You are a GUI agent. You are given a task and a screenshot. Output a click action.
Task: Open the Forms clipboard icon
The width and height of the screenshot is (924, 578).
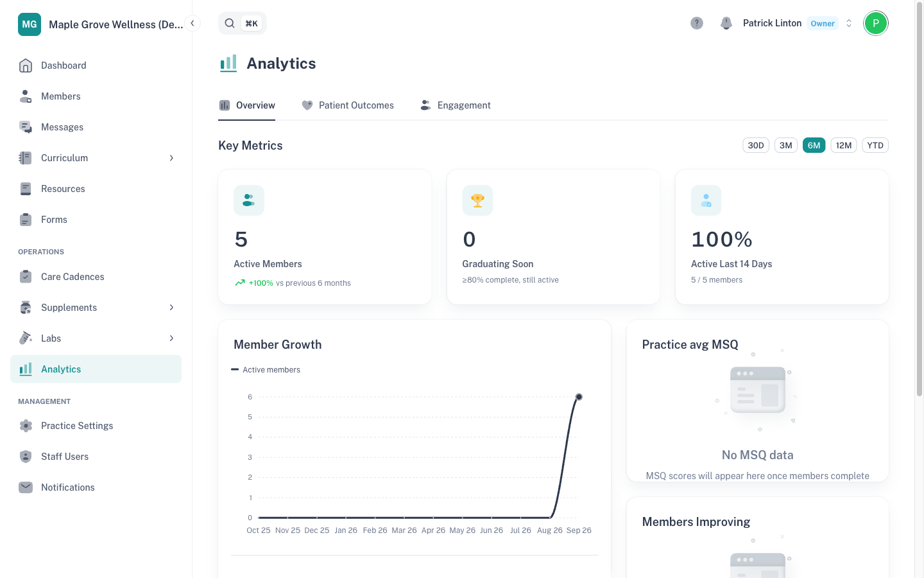click(x=26, y=220)
